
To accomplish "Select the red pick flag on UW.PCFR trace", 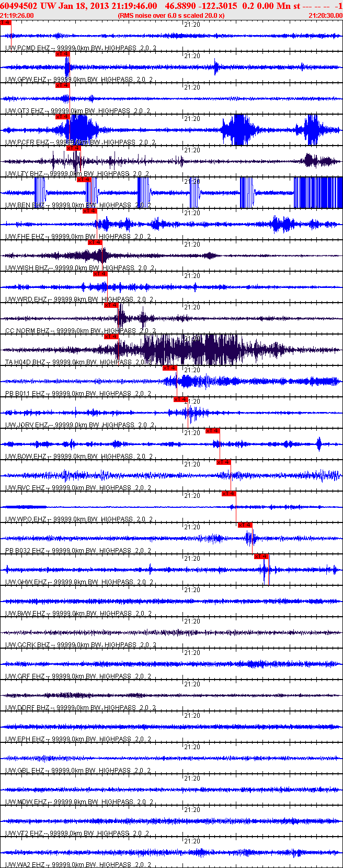I will click(62, 117).
